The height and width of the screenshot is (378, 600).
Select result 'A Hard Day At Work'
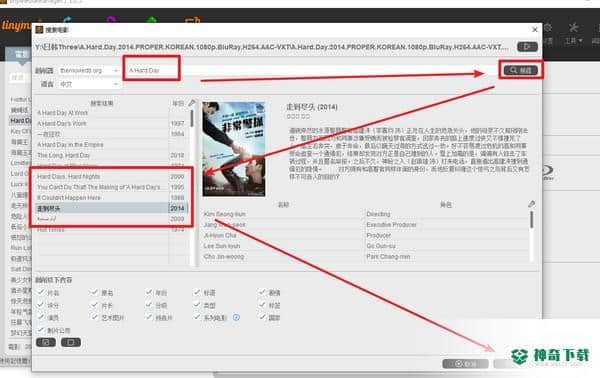(x=111, y=113)
